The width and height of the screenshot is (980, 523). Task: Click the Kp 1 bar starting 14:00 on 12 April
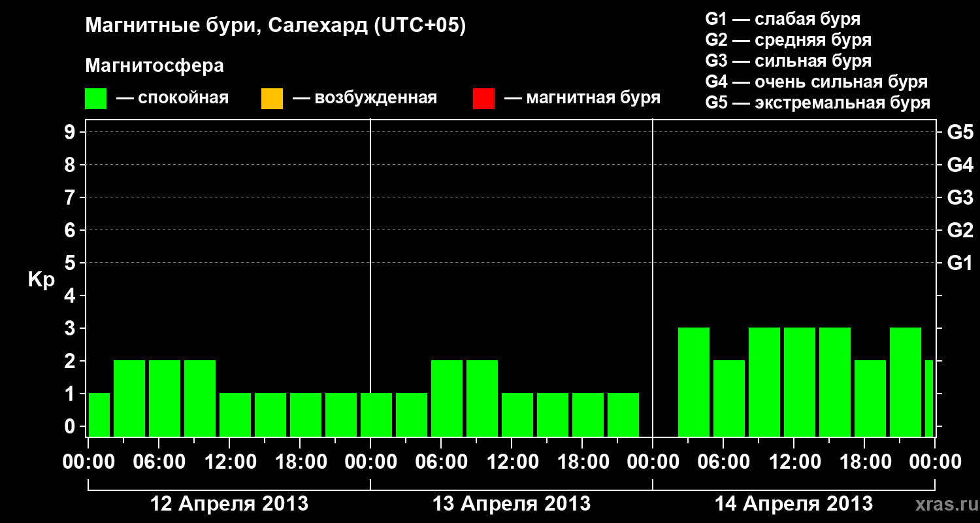click(270, 414)
